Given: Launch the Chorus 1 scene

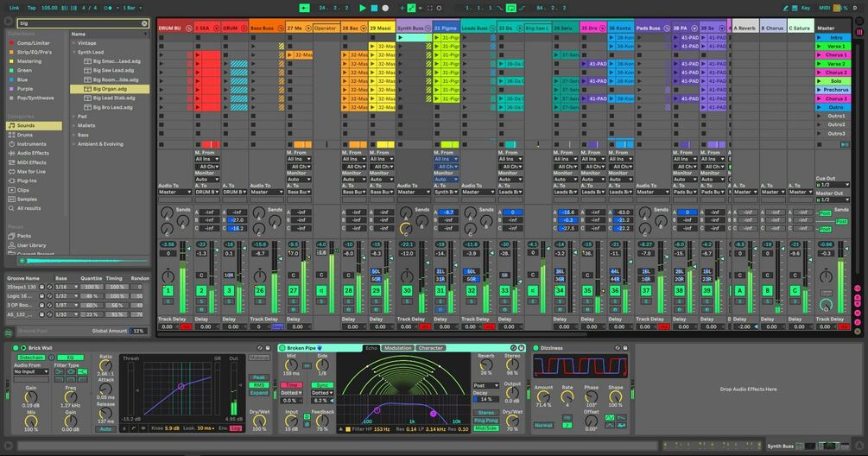Looking at the screenshot, I should [x=820, y=54].
